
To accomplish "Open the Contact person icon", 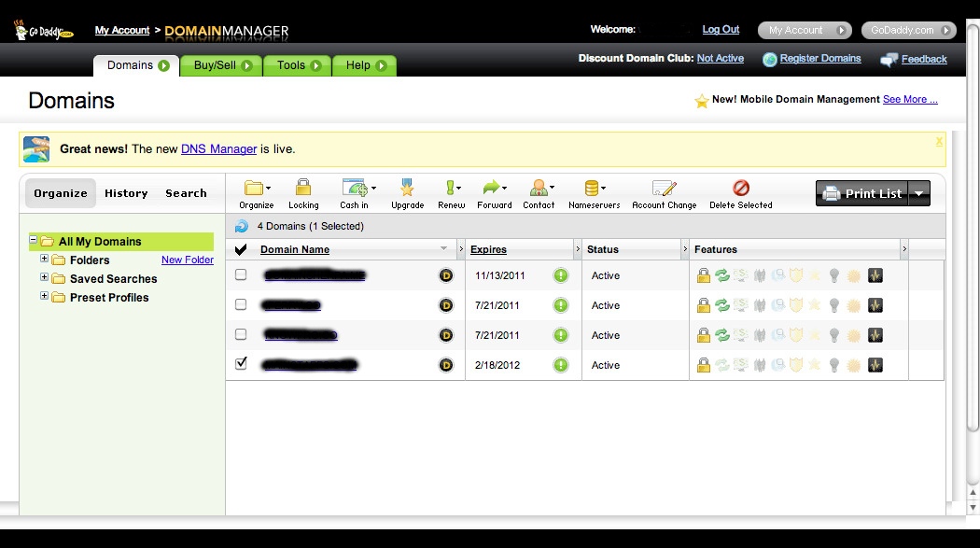I will point(540,188).
